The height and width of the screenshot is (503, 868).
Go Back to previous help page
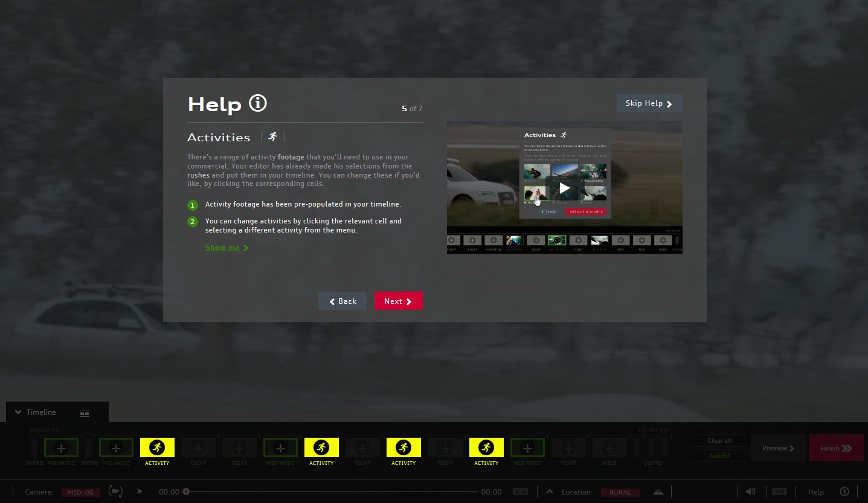(x=342, y=301)
